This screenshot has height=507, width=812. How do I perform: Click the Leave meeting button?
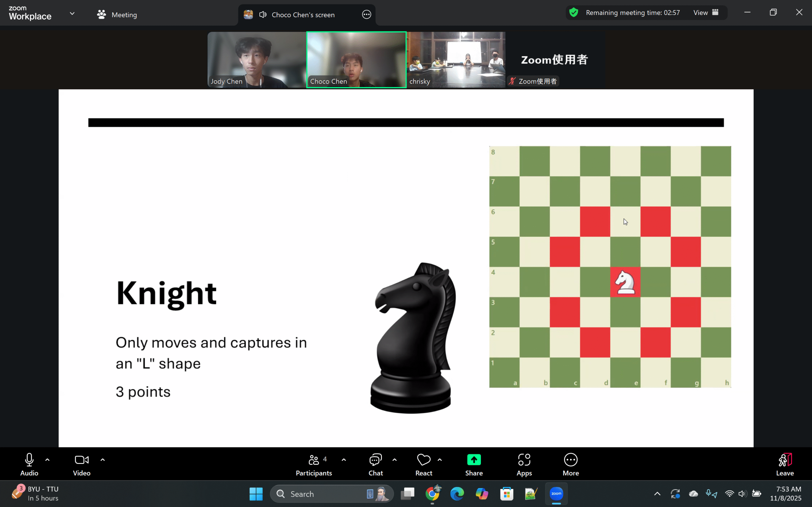pyautogui.click(x=784, y=464)
